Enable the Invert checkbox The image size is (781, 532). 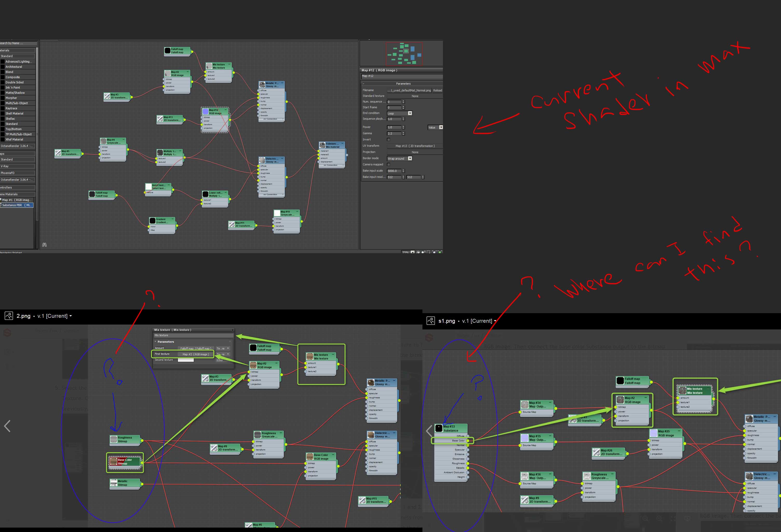click(388, 139)
